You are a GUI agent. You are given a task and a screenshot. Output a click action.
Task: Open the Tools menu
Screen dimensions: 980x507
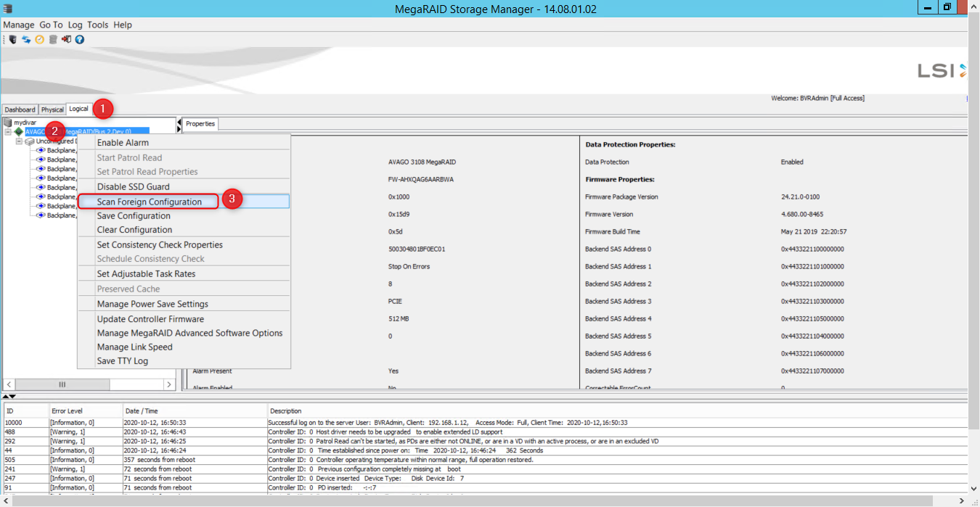pos(97,25)
